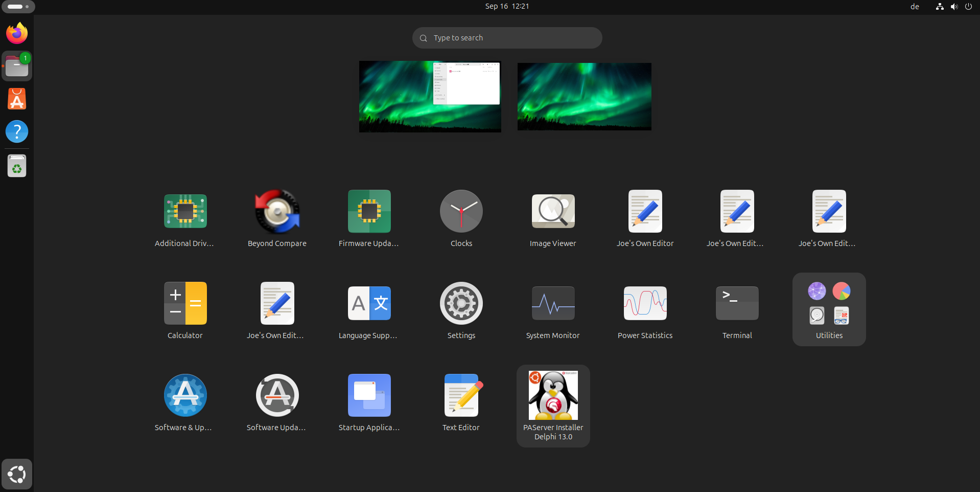This screenshot has height=492, width=980.
Task: Click the Type to search field
Action: (507, 38)
